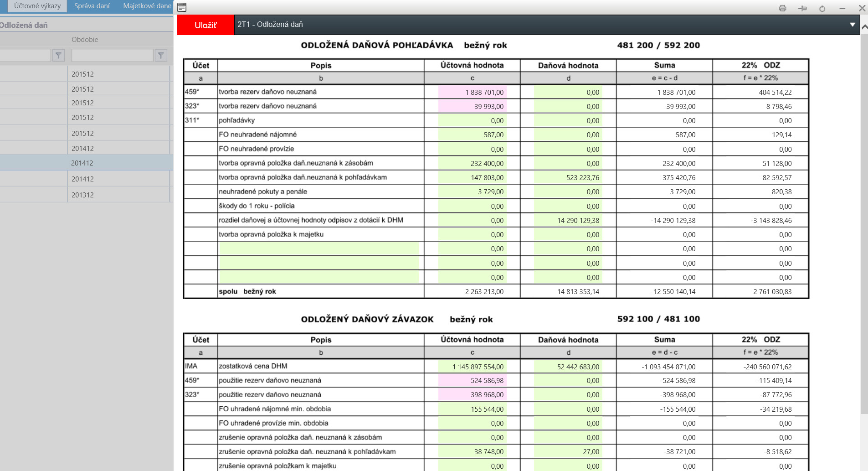Click the 524 586,98 použitie rezerv cell
This screenshot has height=471, width=868.
tap(473, 380)
